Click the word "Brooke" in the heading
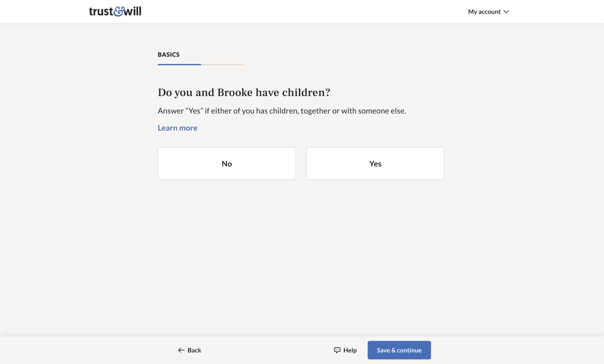The height and width of the screenshot is (364, 604). 235,92
